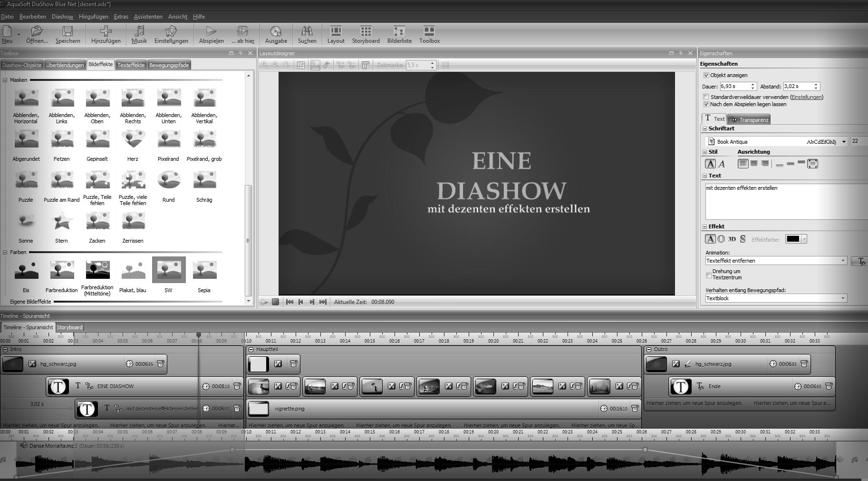Add music via the Musik note icon
Viewport: 868px width, 481px height.
point(139,31)
